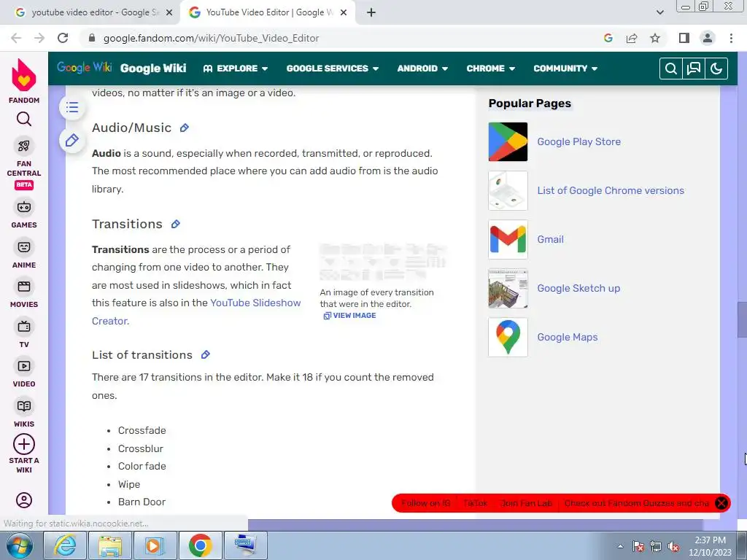Click the floating page edit pencil button
This screenshot has width=747, height=560.
coord(72,141)
